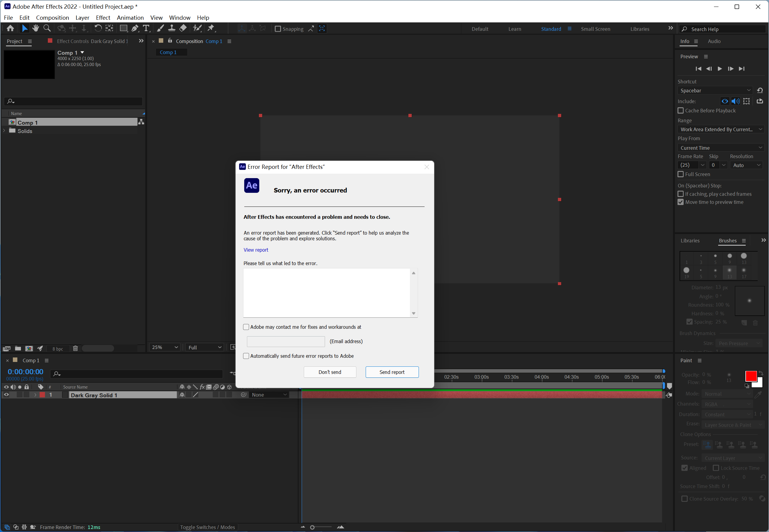
Task: Select the Hand tool
Action: [x=36, y=28]
